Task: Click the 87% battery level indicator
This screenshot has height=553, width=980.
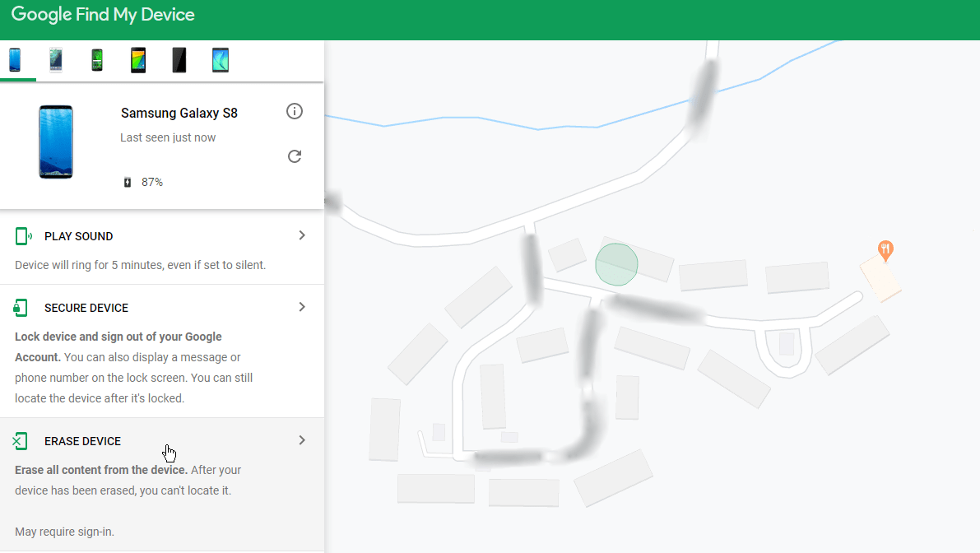Action: coord(151,181)
